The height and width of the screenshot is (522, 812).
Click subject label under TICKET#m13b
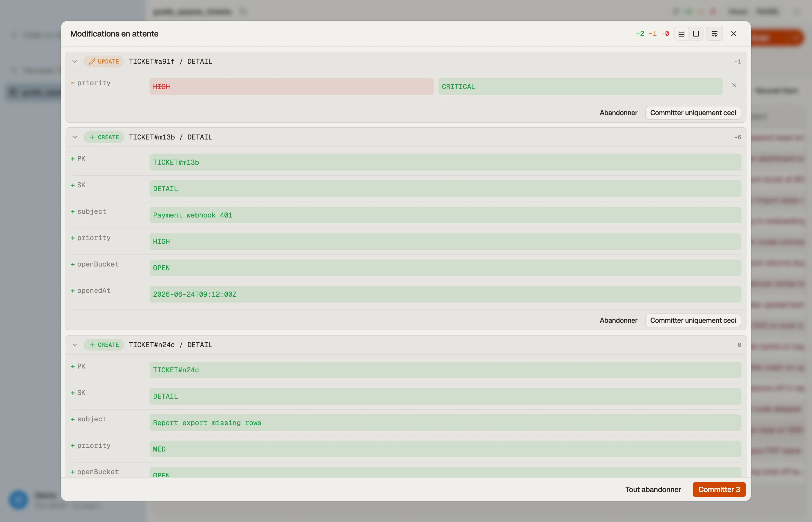[x=92, y=211]
